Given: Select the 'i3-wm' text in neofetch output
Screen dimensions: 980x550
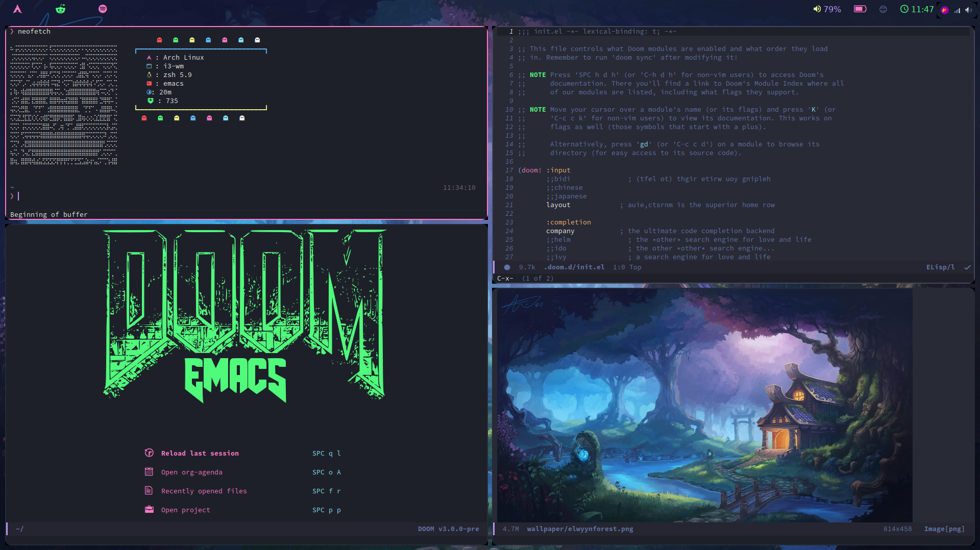Looking at the screenshot, I should 174,66.
